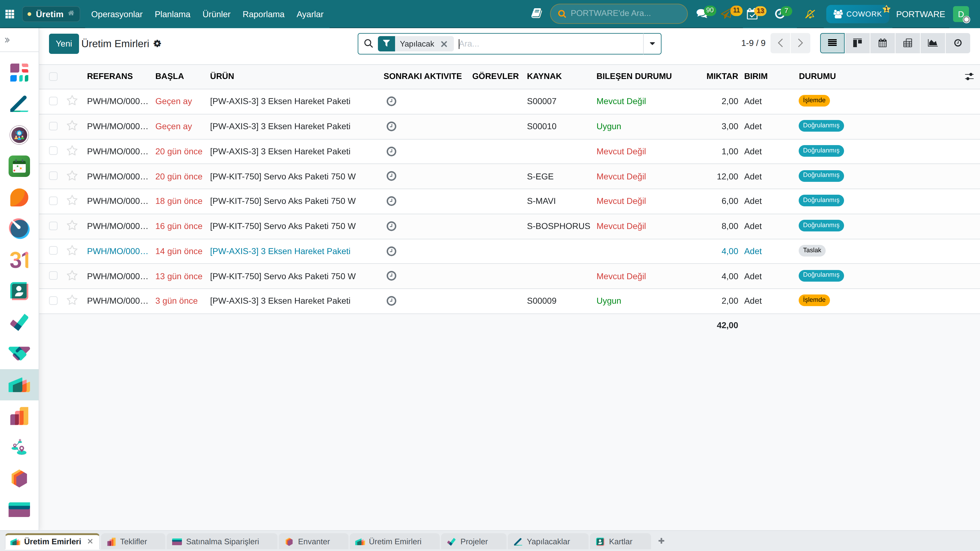This screenshot has height=551, width=980.
Task: Switch to Kanban view
Action: 857,43
